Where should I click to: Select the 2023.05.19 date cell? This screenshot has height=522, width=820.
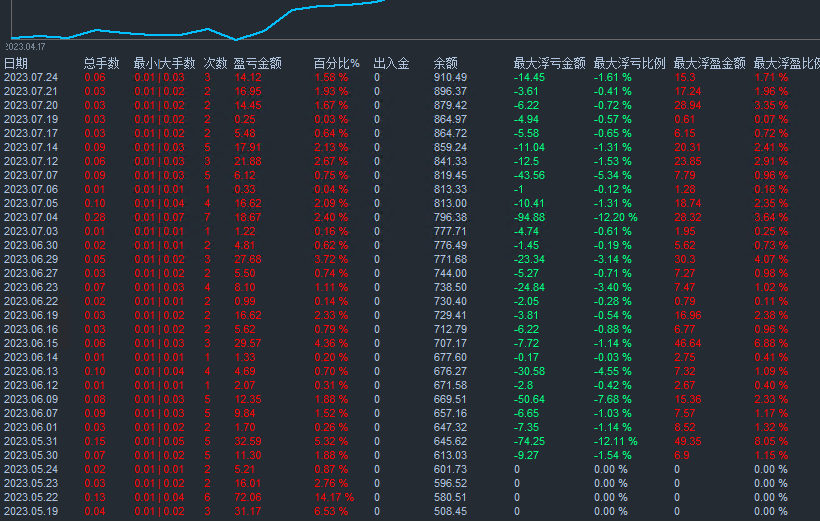click(x=31, y=512)
